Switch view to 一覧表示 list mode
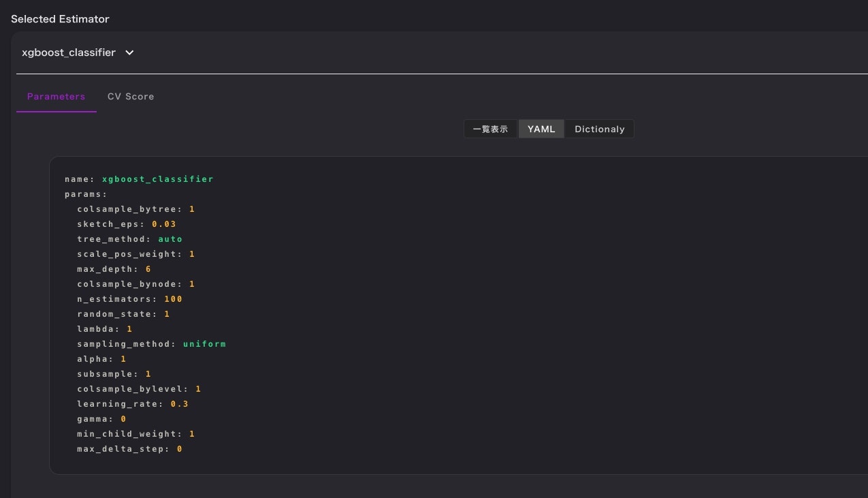This screenshot has width=868, height=498. (491, 129)
